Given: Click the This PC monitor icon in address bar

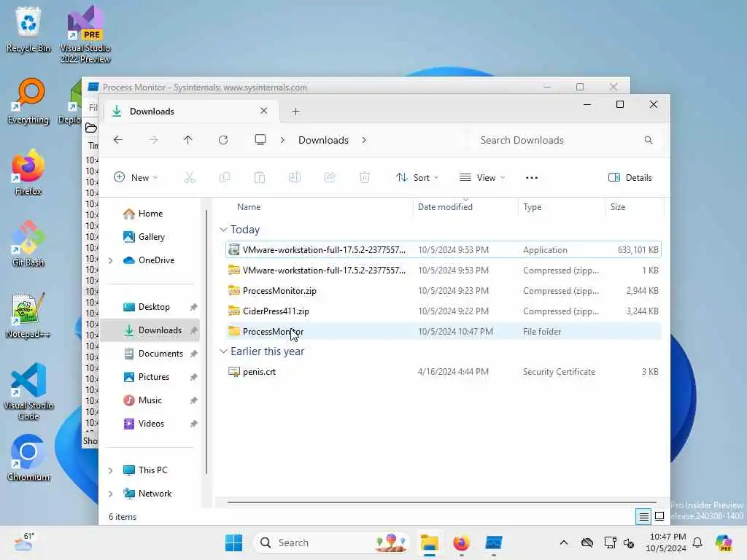Looking at the screenshot, I should pos(260,139).
